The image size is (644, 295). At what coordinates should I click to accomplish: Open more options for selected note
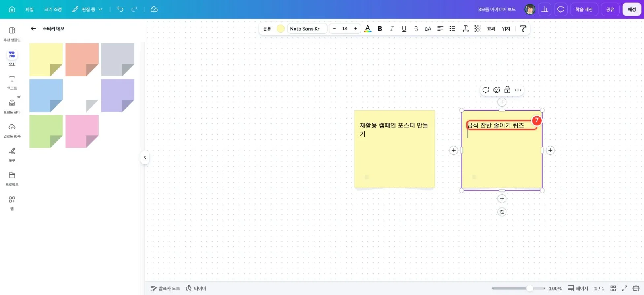tap(518, 90)
